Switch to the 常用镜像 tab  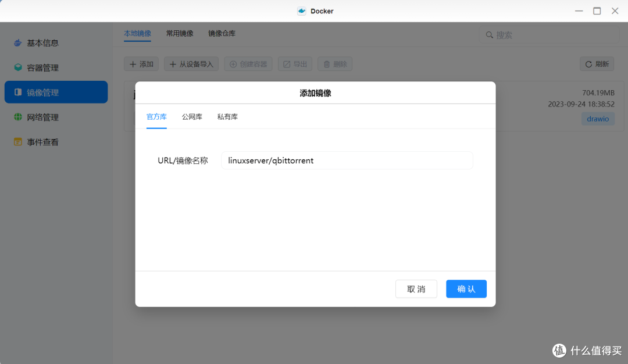180,34
